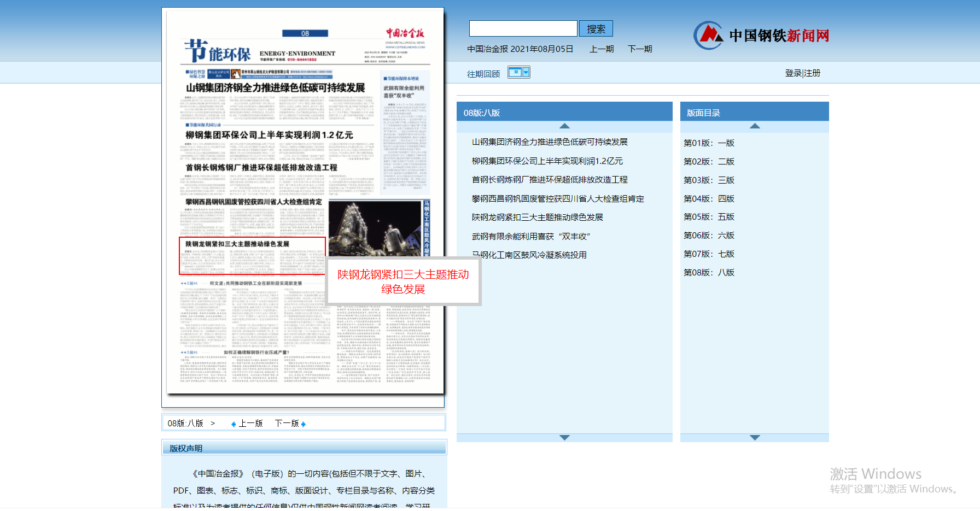The image size is (980, 511).
Task: Click the date text 中国冶金报 2021年08月05日
Action: tap(520, 49)
